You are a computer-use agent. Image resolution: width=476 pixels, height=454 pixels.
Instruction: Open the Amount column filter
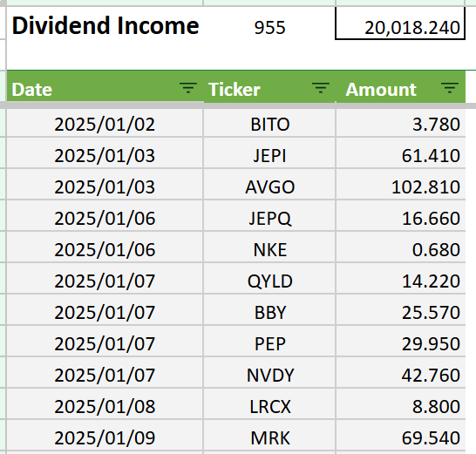coord(450,88)
